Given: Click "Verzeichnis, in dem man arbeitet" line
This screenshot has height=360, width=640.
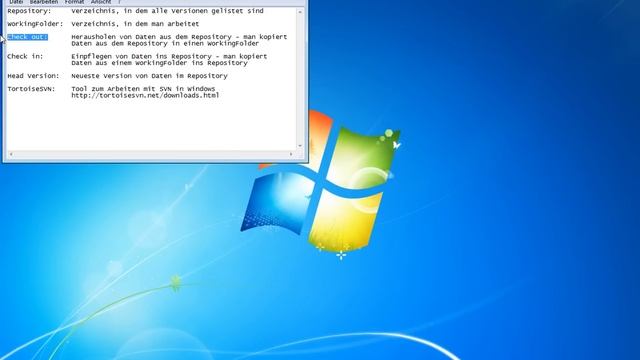Looking at the screenshot, I should click(135, 24).
